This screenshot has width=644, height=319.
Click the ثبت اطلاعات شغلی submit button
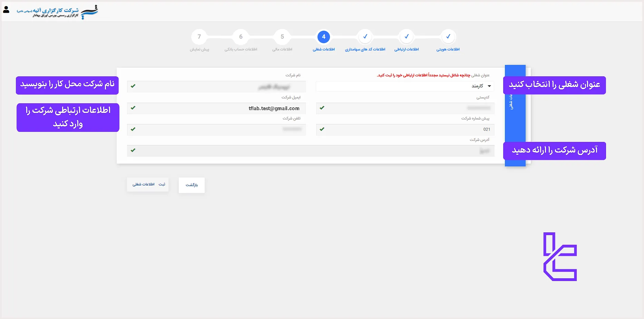148,184
